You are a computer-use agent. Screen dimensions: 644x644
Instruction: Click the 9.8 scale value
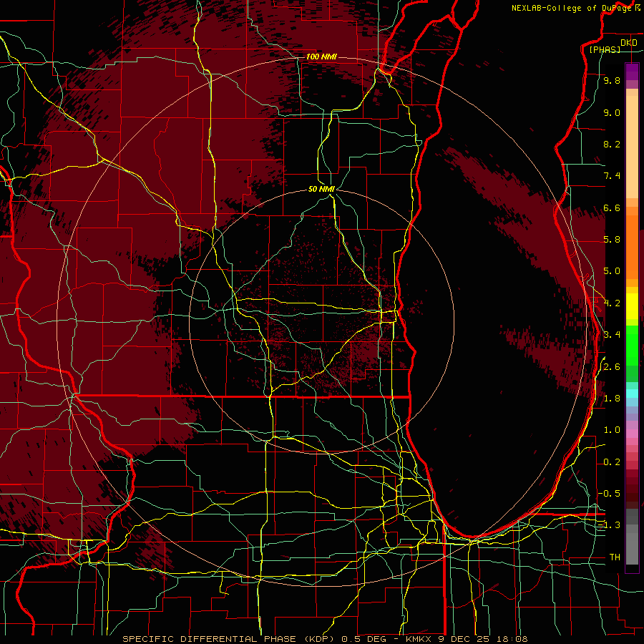click(x=612, y=80)
